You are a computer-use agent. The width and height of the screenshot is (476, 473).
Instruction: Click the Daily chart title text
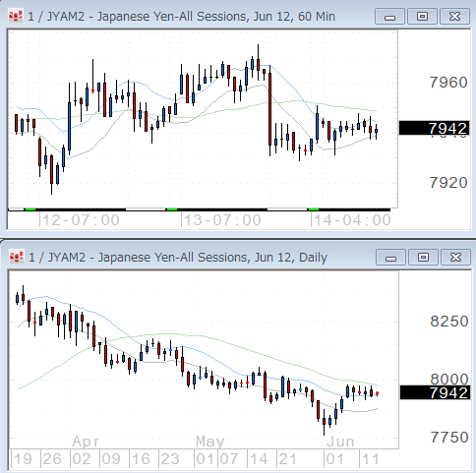[x=178, y=258]
